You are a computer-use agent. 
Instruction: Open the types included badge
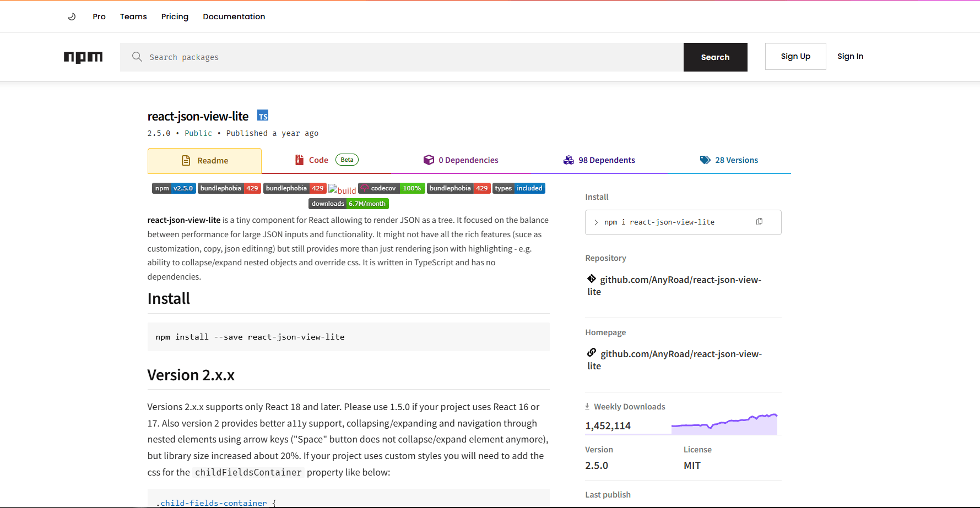pyautogui.click(x=519, y=188)
